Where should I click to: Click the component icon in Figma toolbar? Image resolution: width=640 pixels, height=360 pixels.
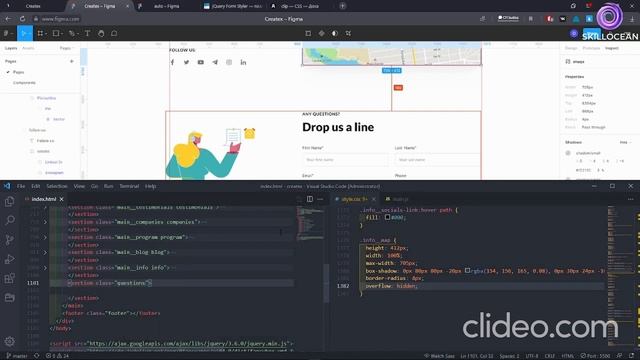321,33
